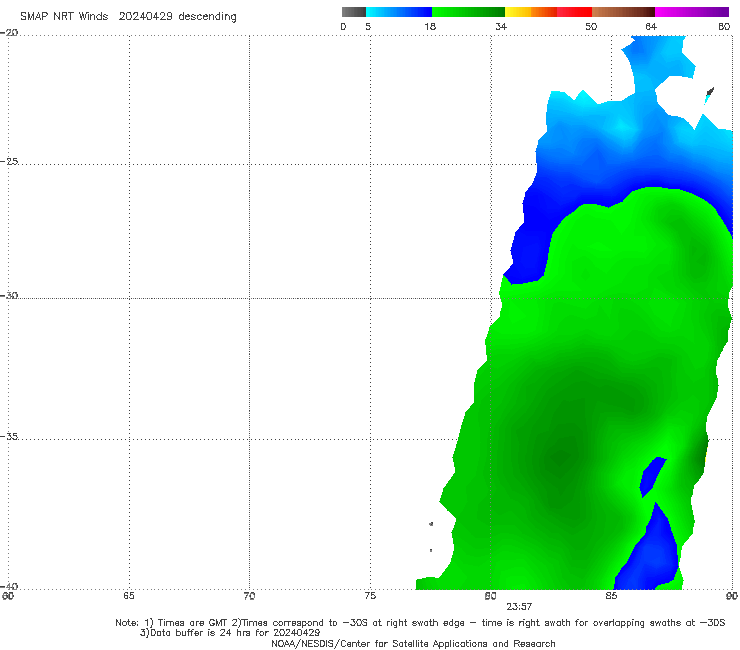Image resolution: width=740 pixels, height=650 pixels.
Task: Click the latitude axis label -20
Action: click(x=9, y=33)
